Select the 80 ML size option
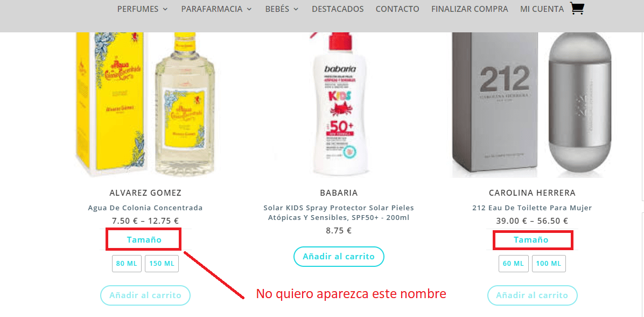Screen dimensions: 644x317 127,264
